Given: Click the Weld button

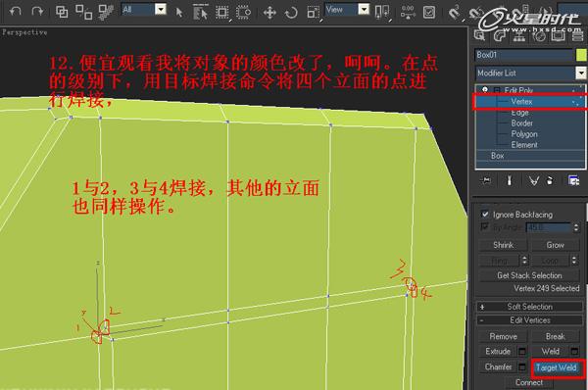Looking at the screenshot, I should point(551,352).
